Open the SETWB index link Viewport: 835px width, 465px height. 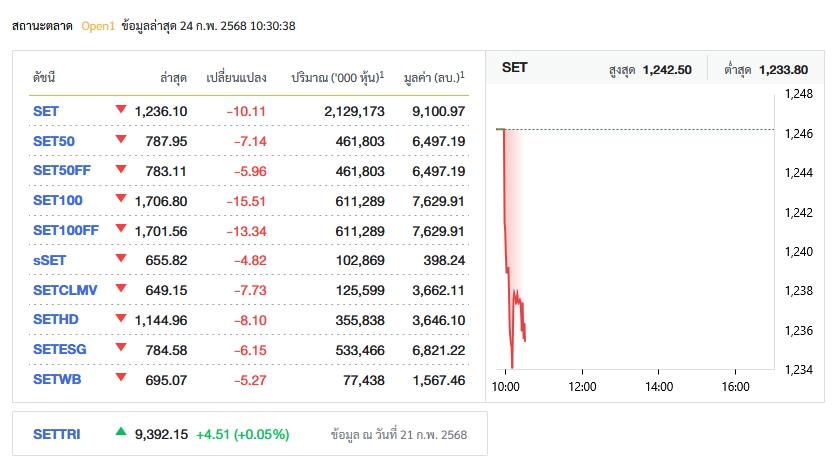coord(57,380)
